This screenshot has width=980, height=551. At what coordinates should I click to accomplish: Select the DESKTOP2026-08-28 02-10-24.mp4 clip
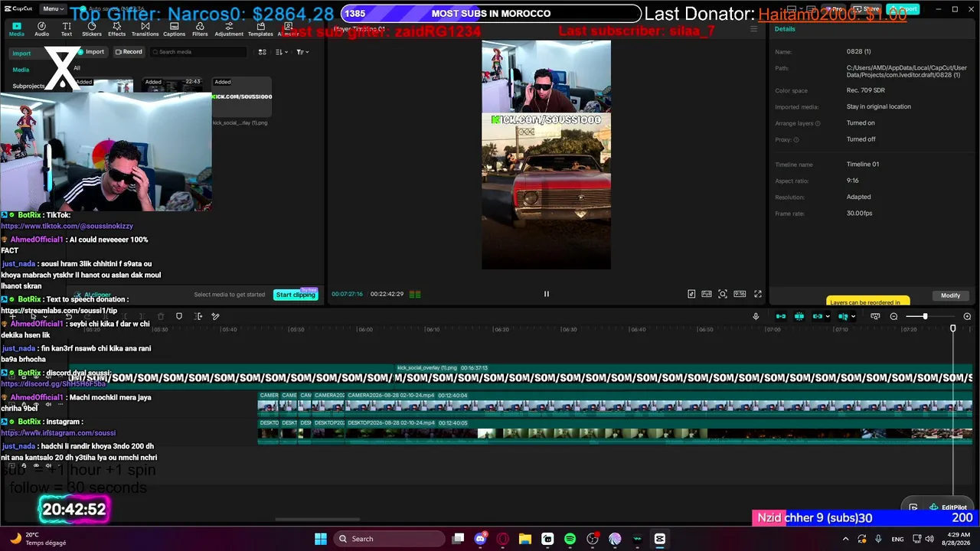tap(659, 432)
